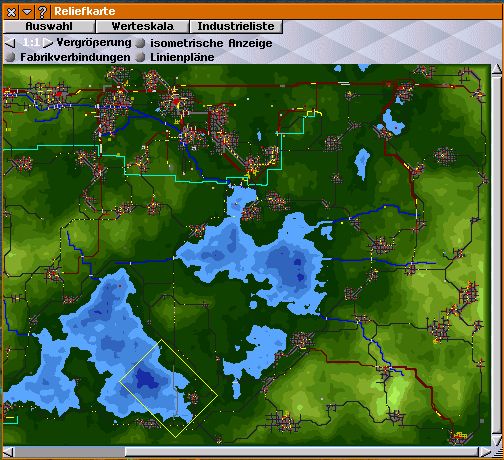The image size is (504, 460).
Task: Click the vertical scrollbar down arrow
Action: click(x=497, y=441)
